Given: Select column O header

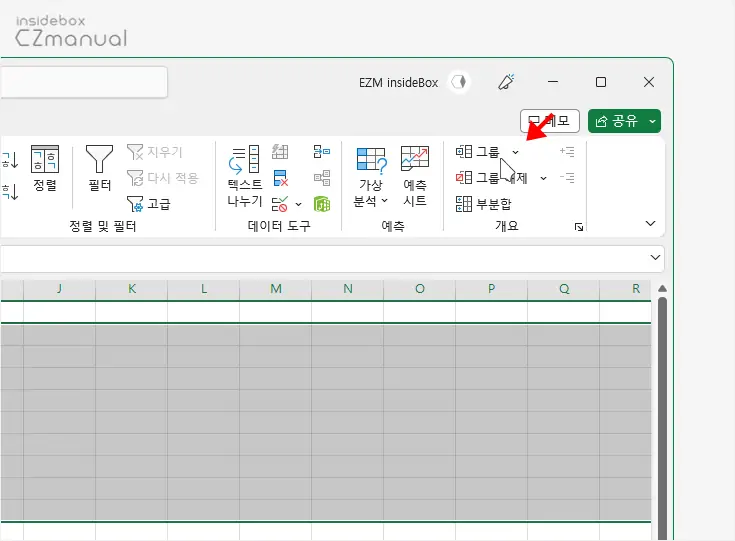Looking at the screenshot, I should [x=420, y=289].
